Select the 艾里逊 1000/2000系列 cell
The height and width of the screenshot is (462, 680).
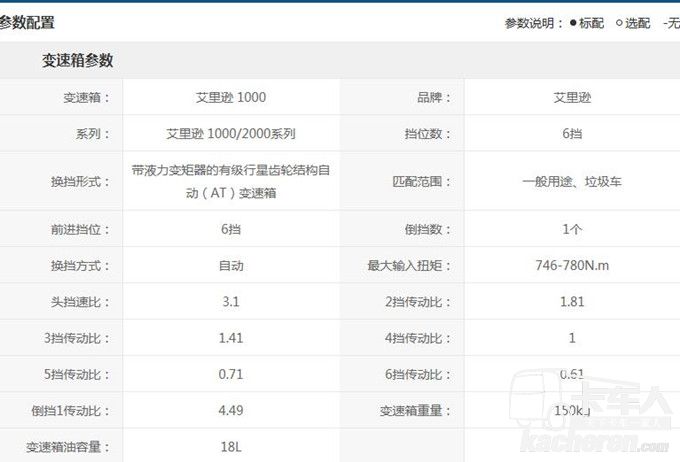(x=231, y=133)
